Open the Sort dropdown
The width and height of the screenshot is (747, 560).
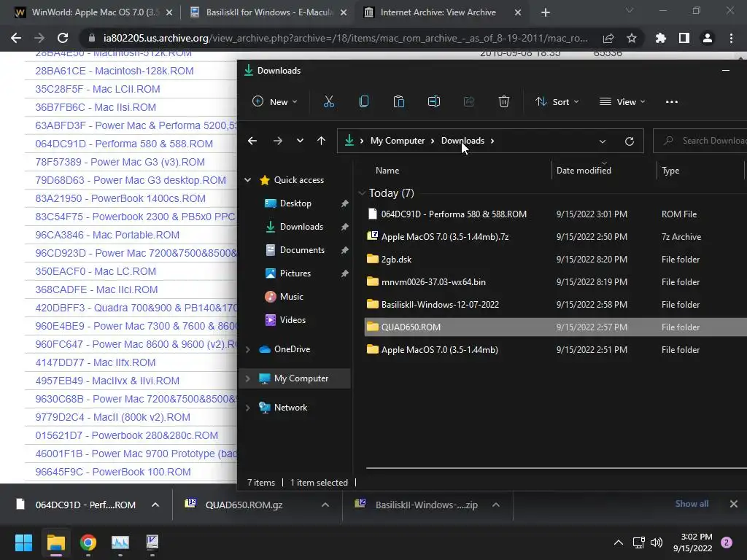(557, 101)
